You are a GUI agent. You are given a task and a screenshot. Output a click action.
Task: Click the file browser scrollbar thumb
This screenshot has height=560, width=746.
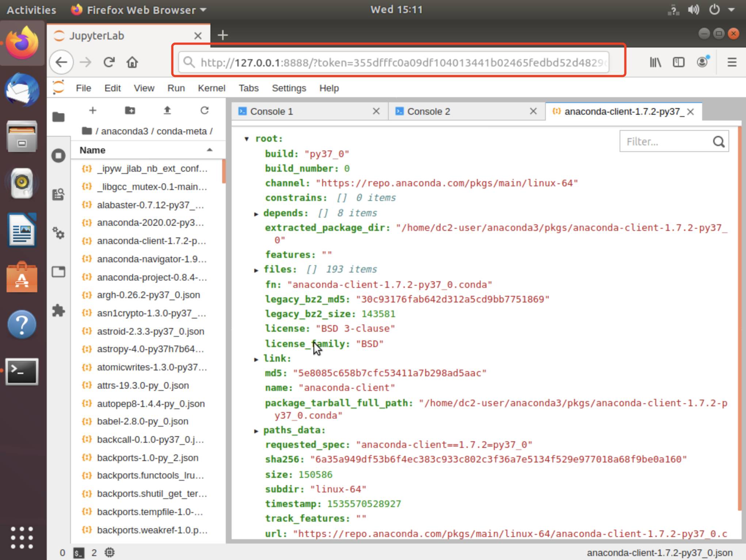tap(224, 172)
